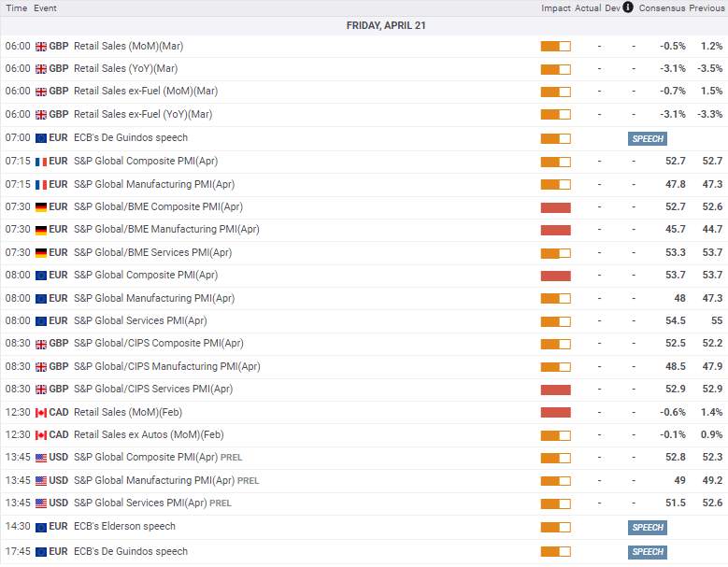
Task: Click high impact bar for CIPS Services PMI
Action: click(x=555, y=390)
